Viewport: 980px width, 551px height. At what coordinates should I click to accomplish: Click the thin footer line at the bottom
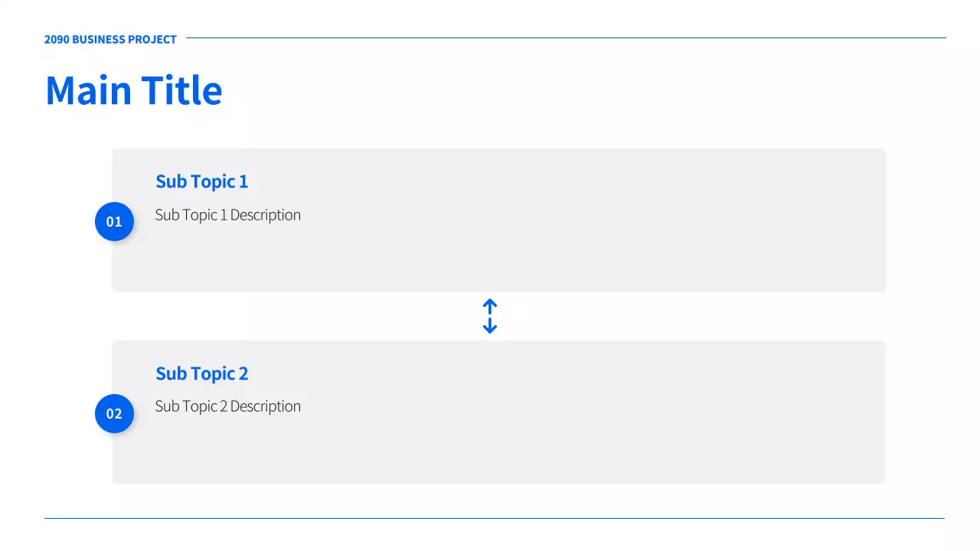(x=494, y=518)
